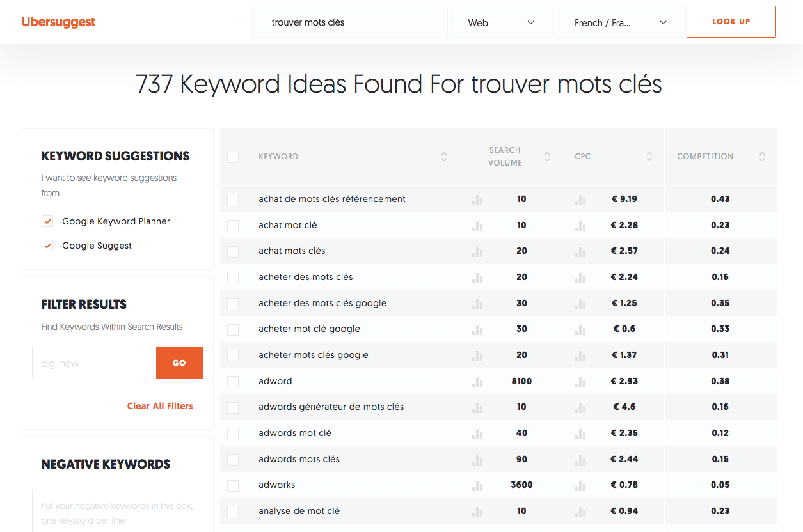Uncheck Google Suggest source

tap(47, 246)
